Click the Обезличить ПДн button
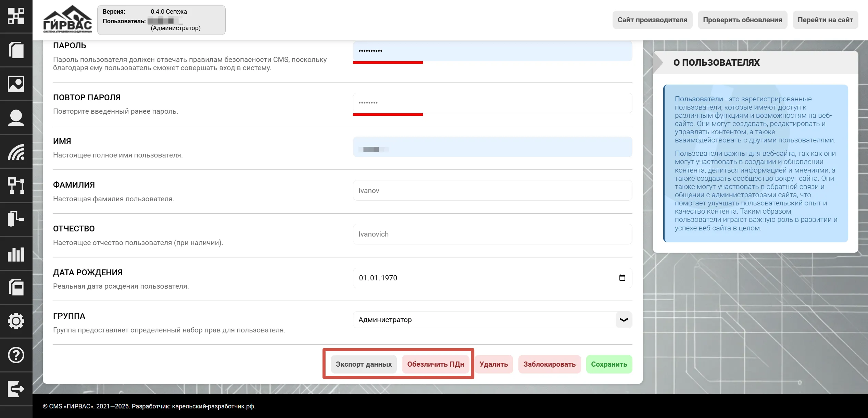Screen dimensions: 868x418 click(x=436, y=364)
